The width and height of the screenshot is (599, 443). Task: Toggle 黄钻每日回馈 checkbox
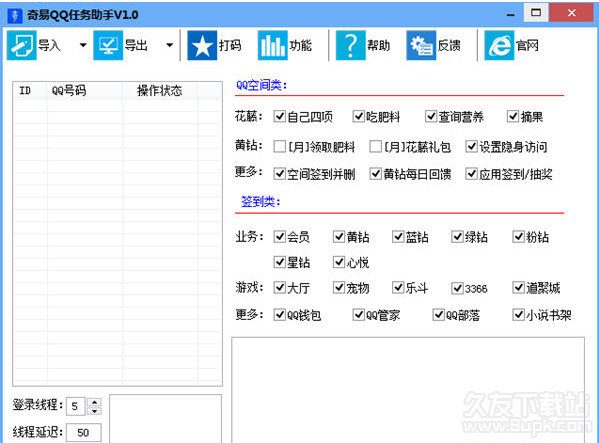coord(376,174)
